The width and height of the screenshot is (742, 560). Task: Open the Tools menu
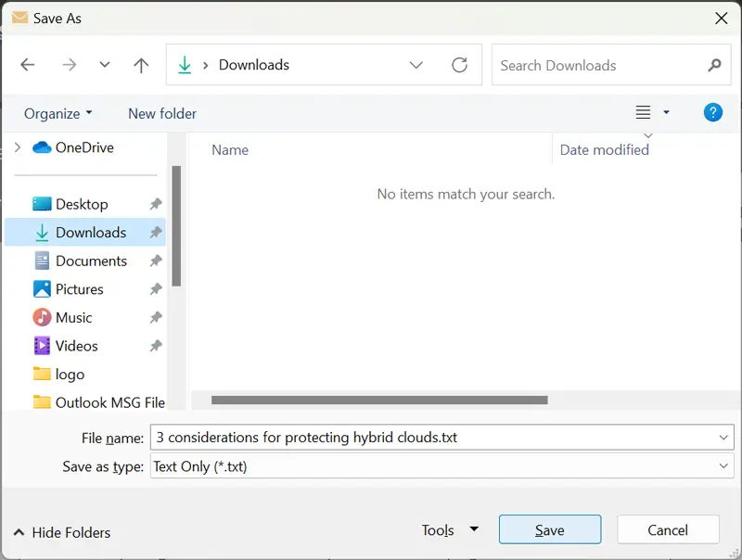point(449,530)
